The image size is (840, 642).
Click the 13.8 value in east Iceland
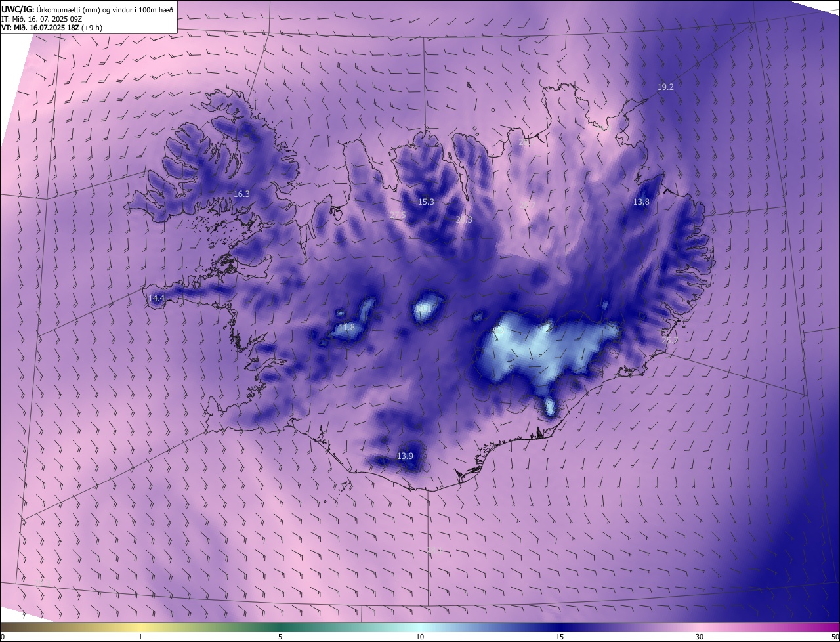(x=641, y=202)
